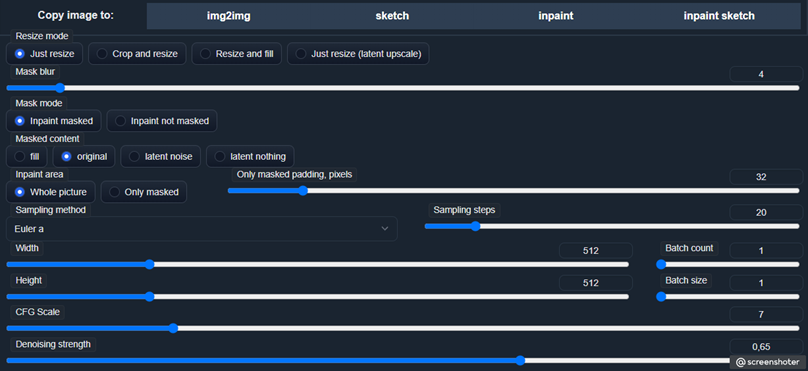Choose Just resize (latent upscale)
The width and height of the screenshot is (808, 371).
point(358,54)
